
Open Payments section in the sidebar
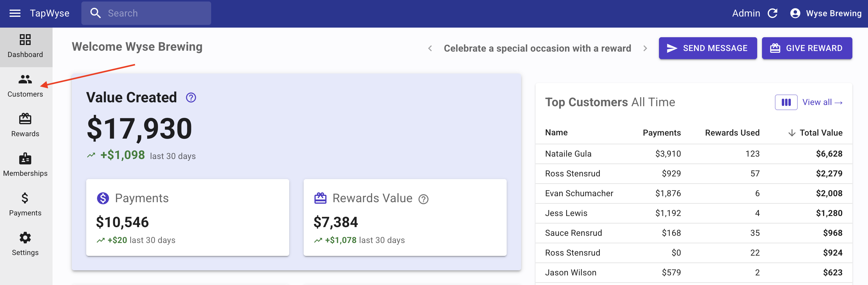(x=25, y=204)
